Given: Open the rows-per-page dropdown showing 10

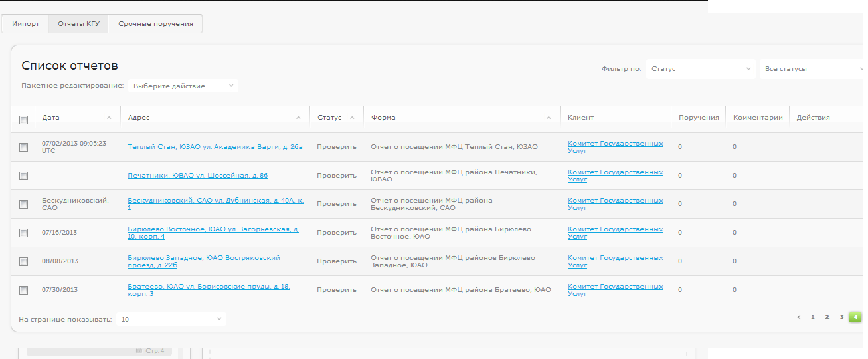Looking at the screenshot, I should click(x=171, y=320).
